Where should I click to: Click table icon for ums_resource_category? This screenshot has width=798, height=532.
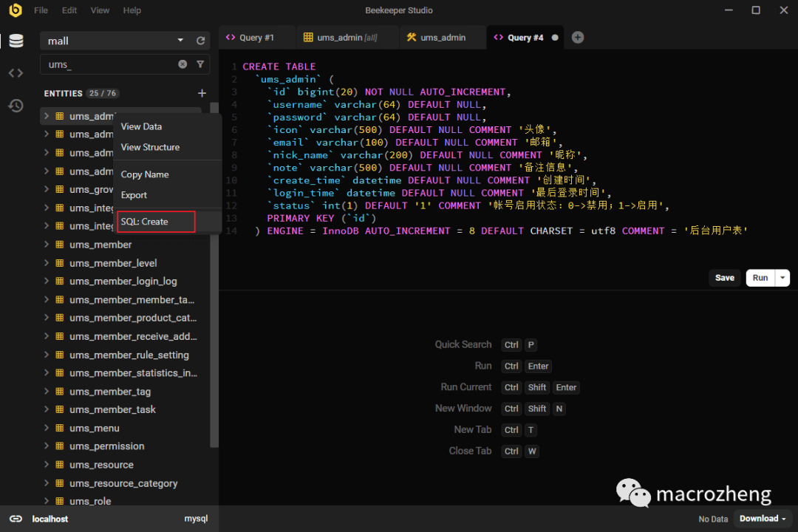click(60, 482)
